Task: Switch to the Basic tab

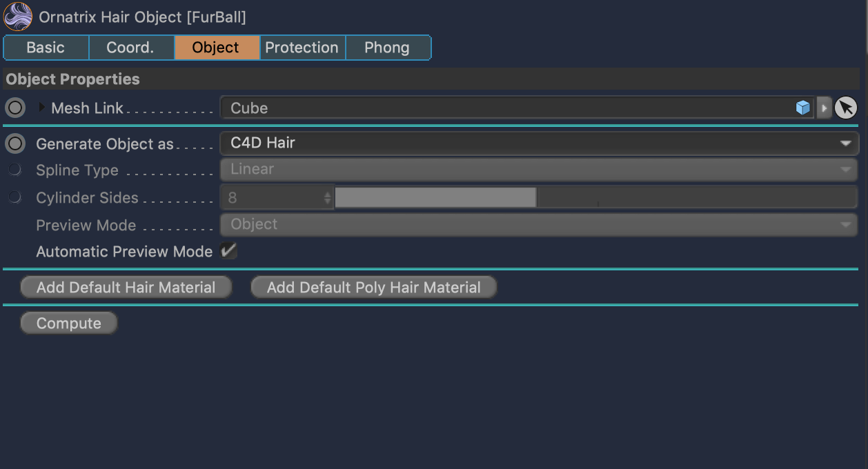Action: click(46, 48)
